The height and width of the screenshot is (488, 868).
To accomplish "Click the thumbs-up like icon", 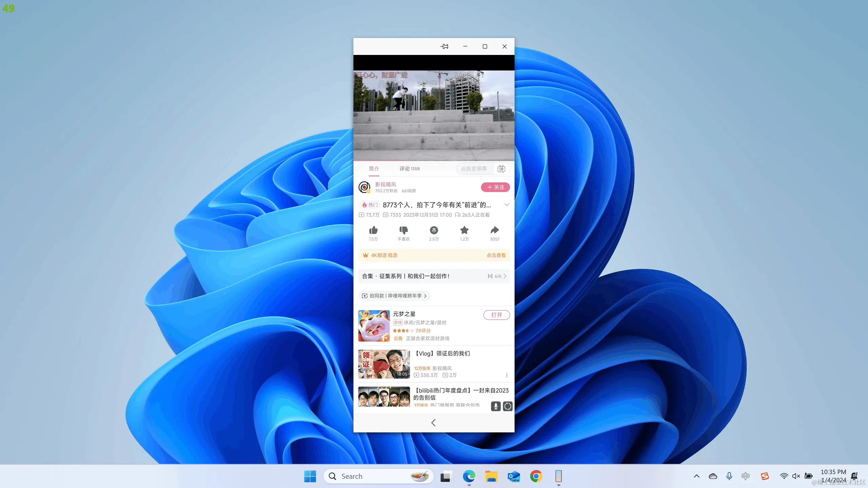I will tap(373, 231).
